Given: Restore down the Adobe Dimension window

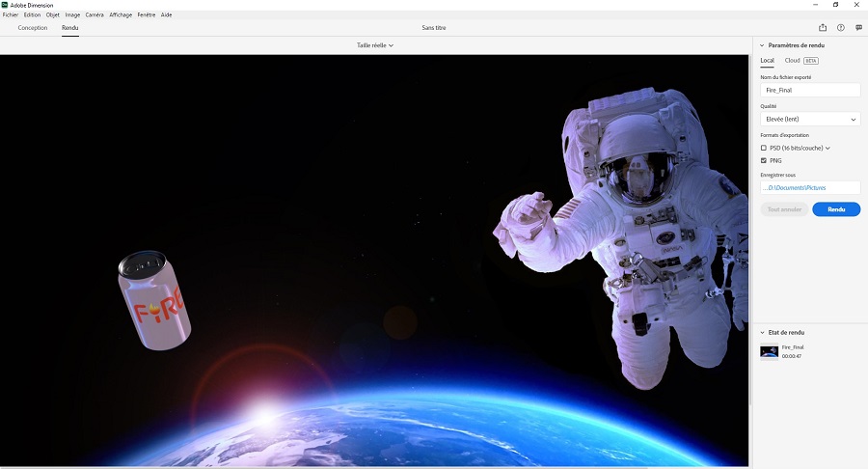Looking at the screenshot, I should (836, 5).
